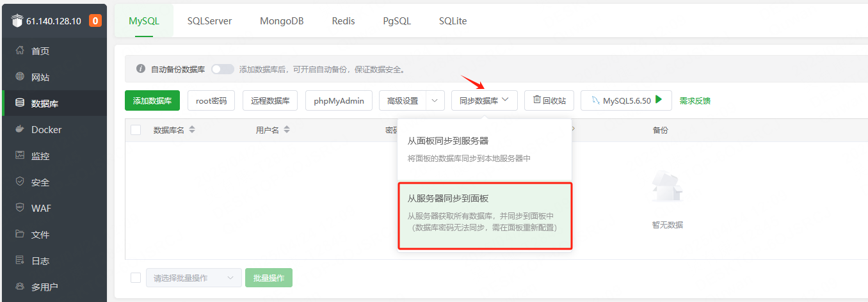Toggle the 自动备份数据库 switch
Viewport: 868px width, 302px height.
pyautogui.click(x=223, y=69)
